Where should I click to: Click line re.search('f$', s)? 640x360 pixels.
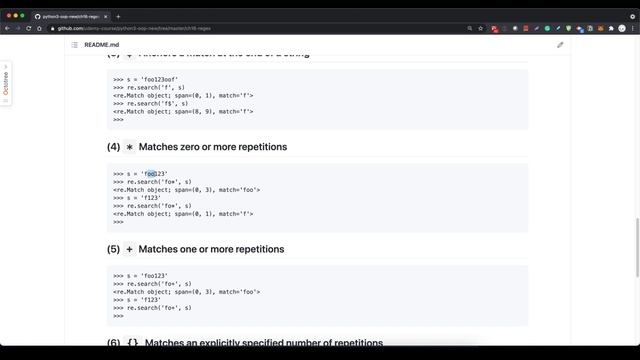point(157,104)
